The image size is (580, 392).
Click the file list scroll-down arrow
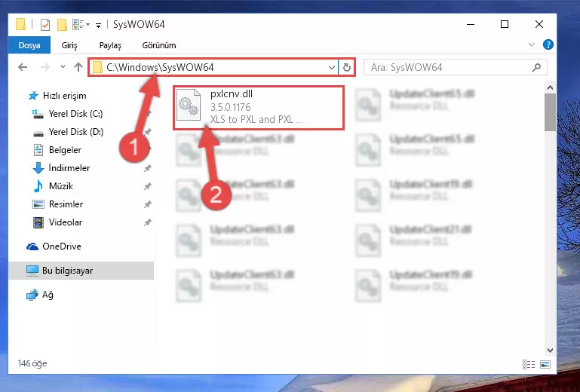click(x=550, y=351)
